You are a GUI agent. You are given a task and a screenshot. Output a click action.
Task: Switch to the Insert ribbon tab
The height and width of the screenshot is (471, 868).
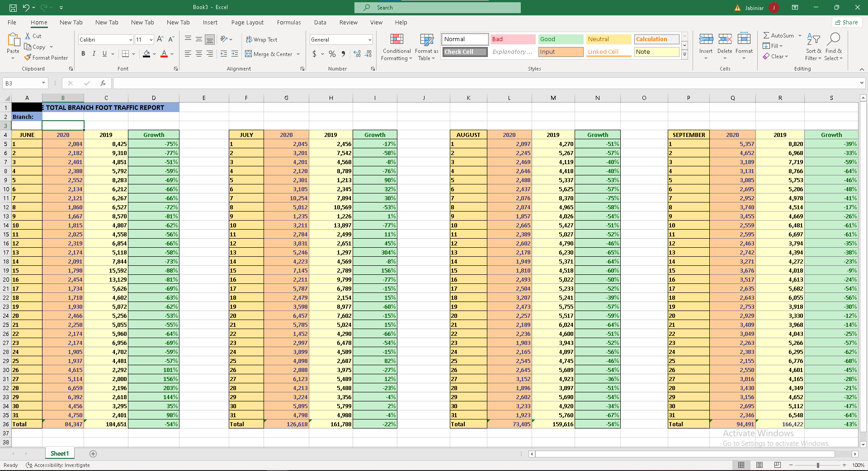[210, 22]
